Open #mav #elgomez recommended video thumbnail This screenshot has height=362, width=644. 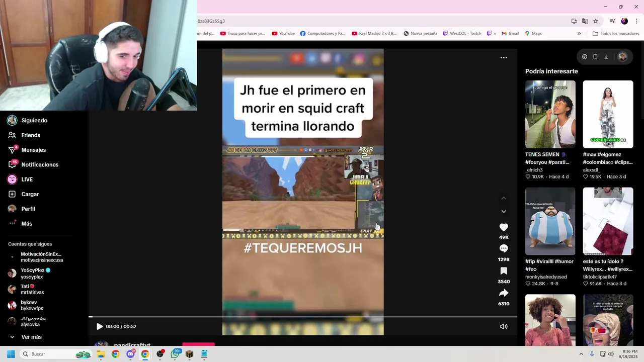[x=608, y=114]
